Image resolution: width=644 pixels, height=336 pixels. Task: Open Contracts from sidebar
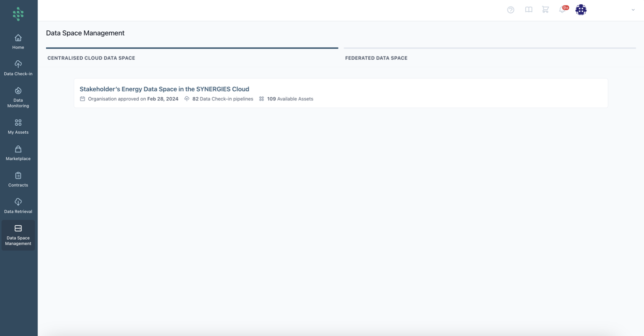18,179
